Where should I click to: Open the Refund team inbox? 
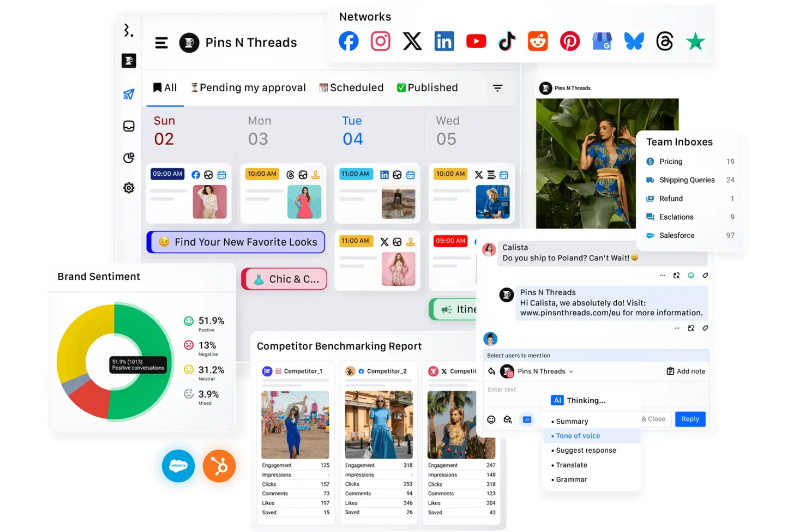coord(690,199)
